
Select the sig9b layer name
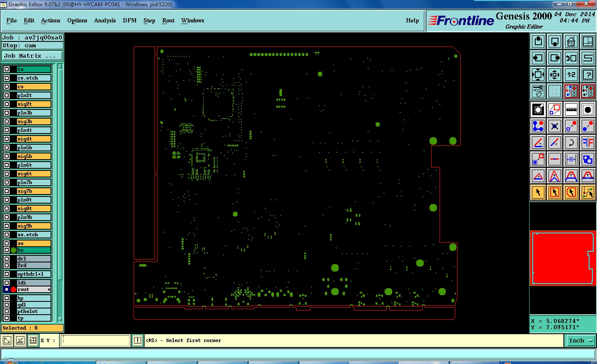pos(34,226)
